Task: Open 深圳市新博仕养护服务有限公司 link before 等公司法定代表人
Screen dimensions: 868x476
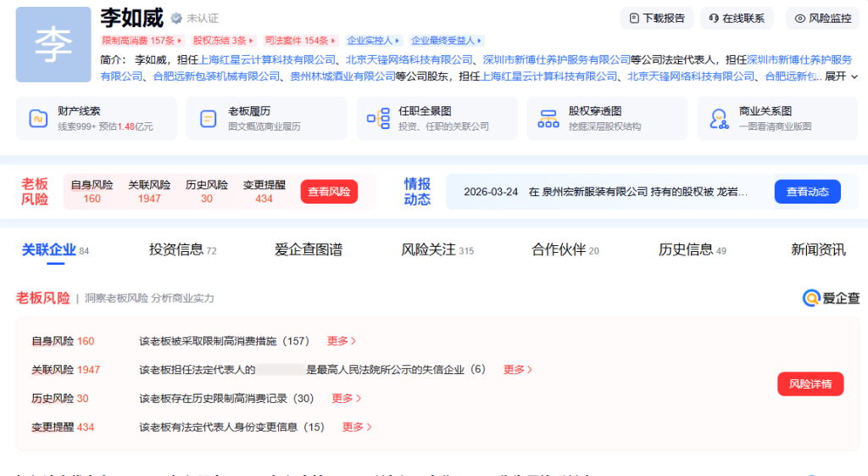Action: (556, 60)
